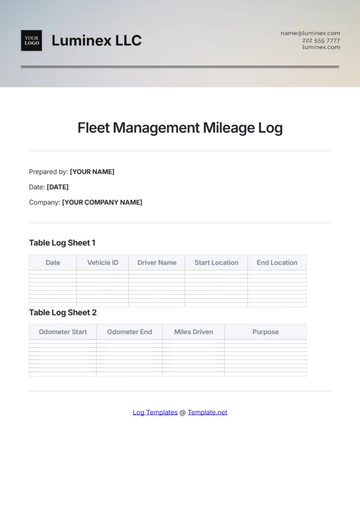
Task: Click the Prepared by: label
Action: coord(48,172)
